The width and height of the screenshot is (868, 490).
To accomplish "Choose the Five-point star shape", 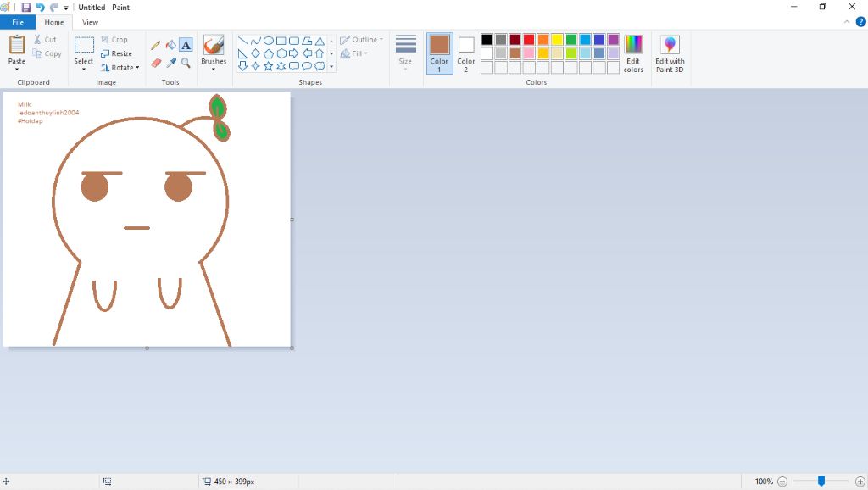I will pyautogui.click(x=269, y=66).
